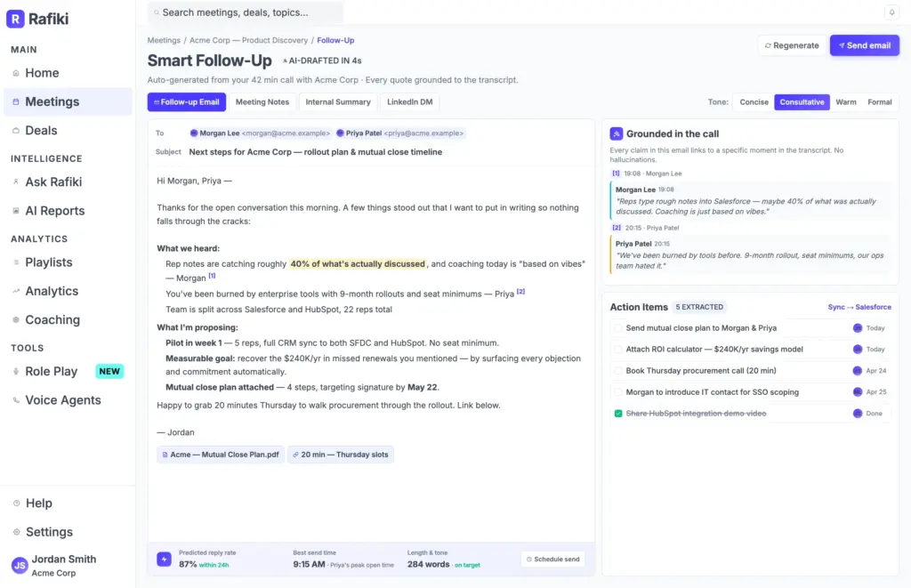Screen dimensions: 911x588
Task: Click the Role Play microphone icon
Action: [16, 371]
